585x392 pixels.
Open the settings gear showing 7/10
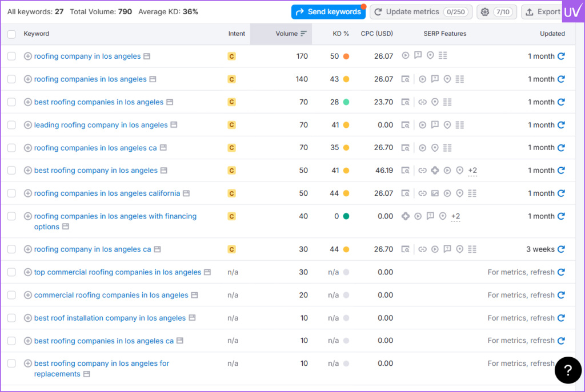496,12
